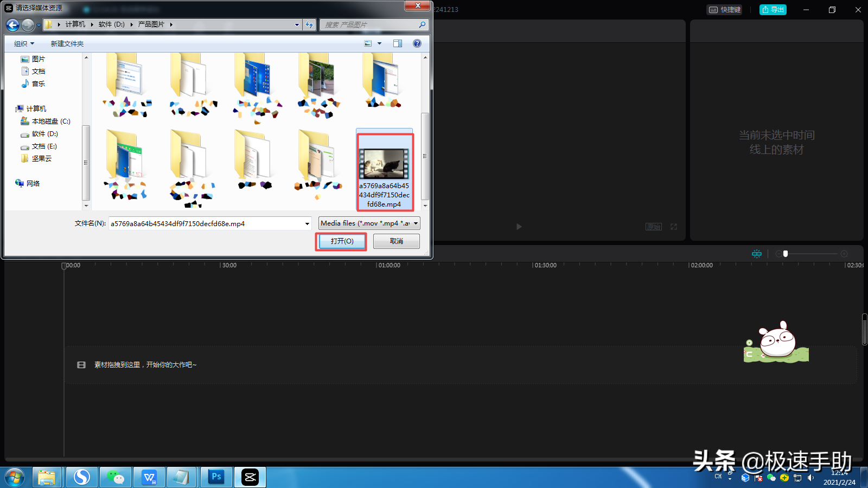Viewport: 868px width, 488px height.
Task: Select 图片 in the navigation tree
Action: (x=39, y=59)
